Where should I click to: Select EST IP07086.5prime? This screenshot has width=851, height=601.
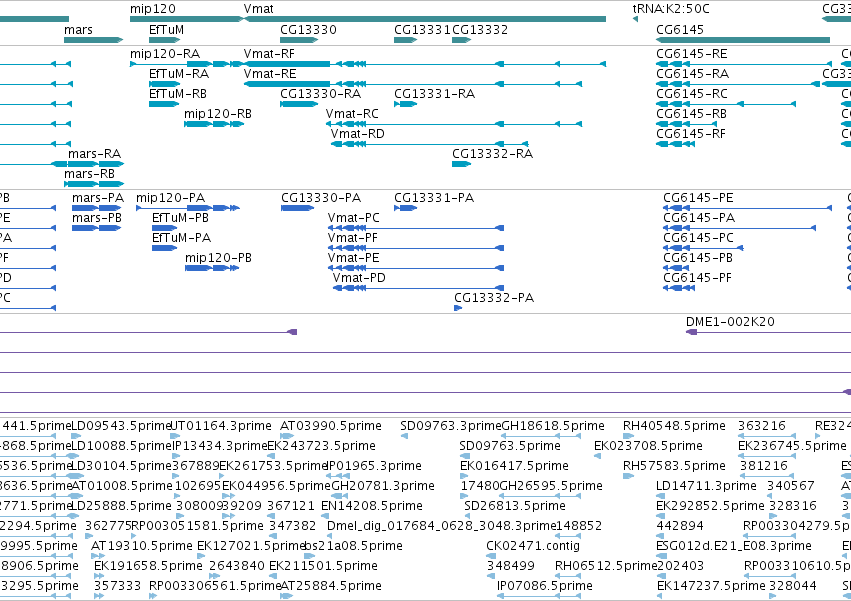(x=545, y=587)
